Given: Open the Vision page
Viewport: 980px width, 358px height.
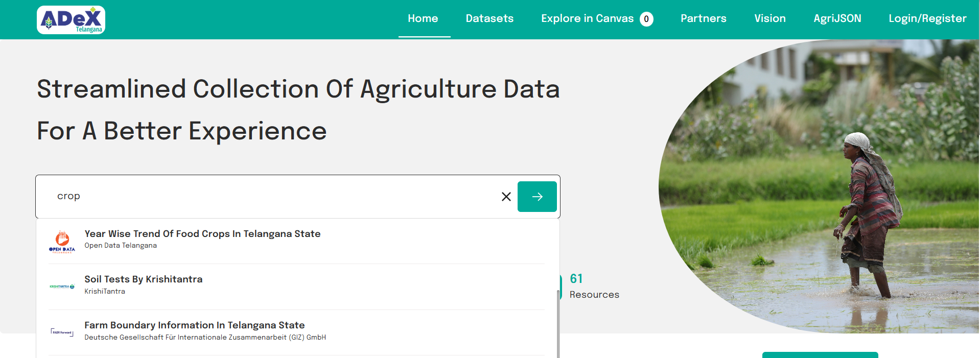Looking at the screenshot, I should tap(769, 18).
